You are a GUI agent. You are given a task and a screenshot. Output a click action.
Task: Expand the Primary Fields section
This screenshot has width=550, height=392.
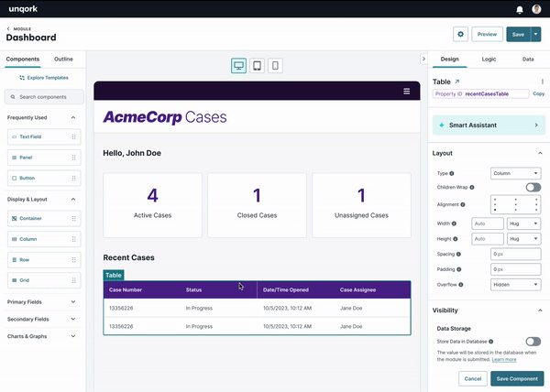point(73,302)
